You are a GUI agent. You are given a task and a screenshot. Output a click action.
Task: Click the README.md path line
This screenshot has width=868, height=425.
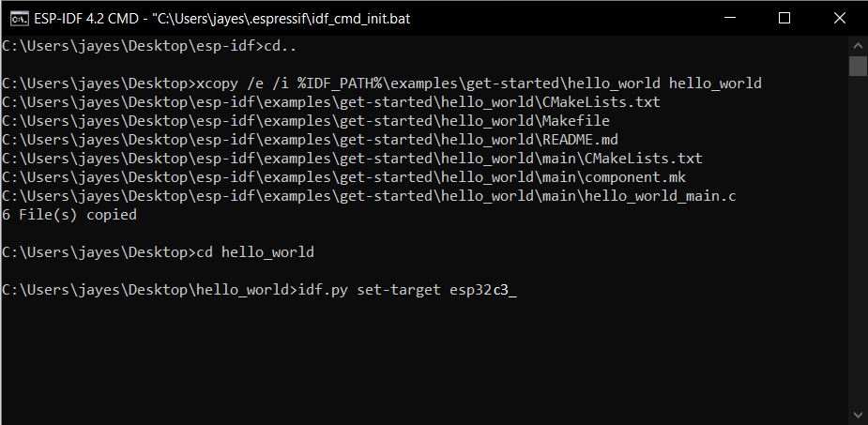coord(310,140)
